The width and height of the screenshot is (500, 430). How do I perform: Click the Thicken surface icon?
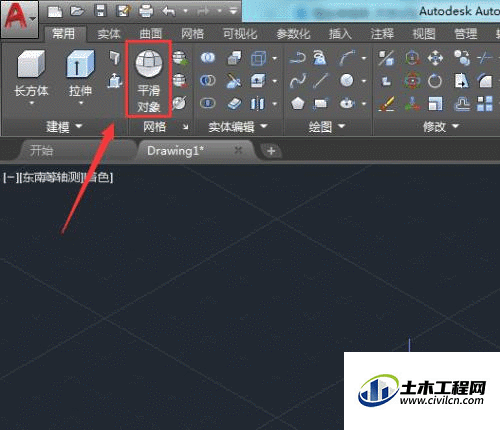(x=234, y=103)
